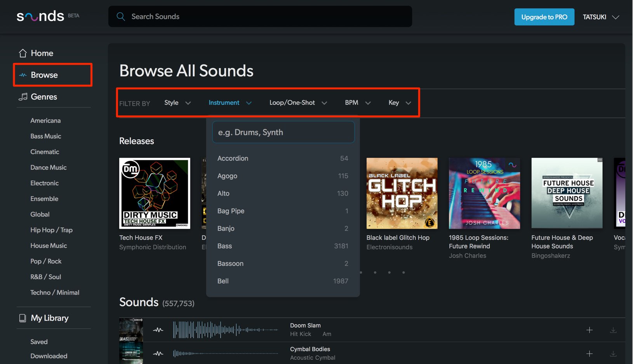Image resolution: width=633 pixels, height=364 pixels.
Task: Open My Library section
Action: 50,318
